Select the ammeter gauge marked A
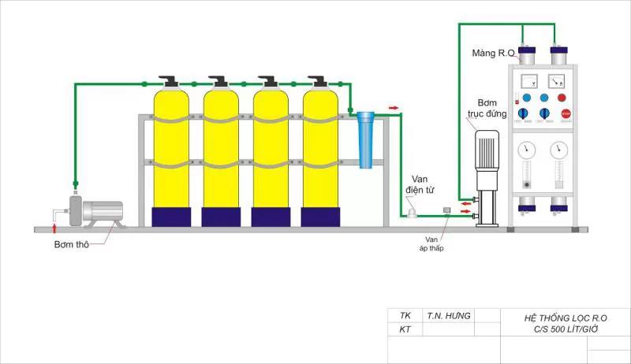The height and width of the screenshot is (364, 631). point(557,80)
